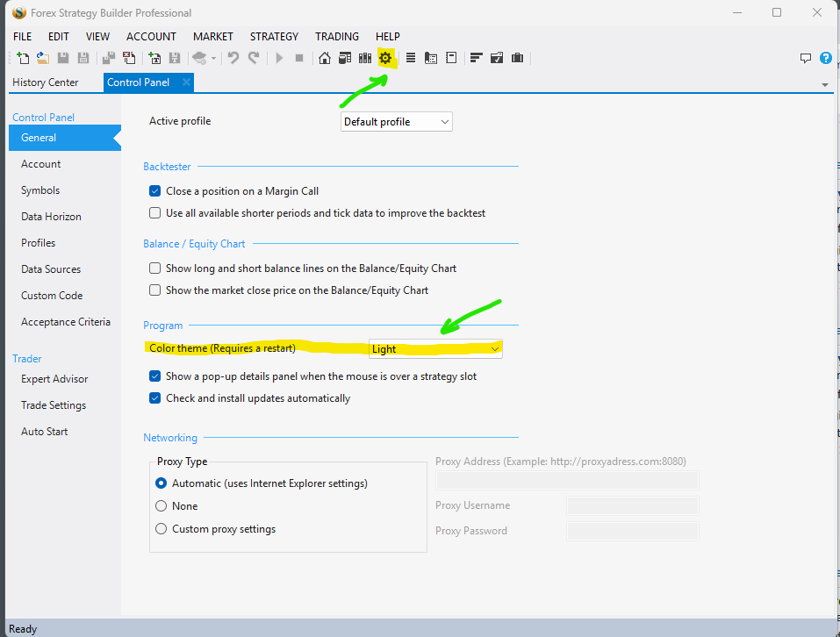Click the grayed copy pages icon
The height and width of the screenshot is (637, 840).
click(109, 58)
